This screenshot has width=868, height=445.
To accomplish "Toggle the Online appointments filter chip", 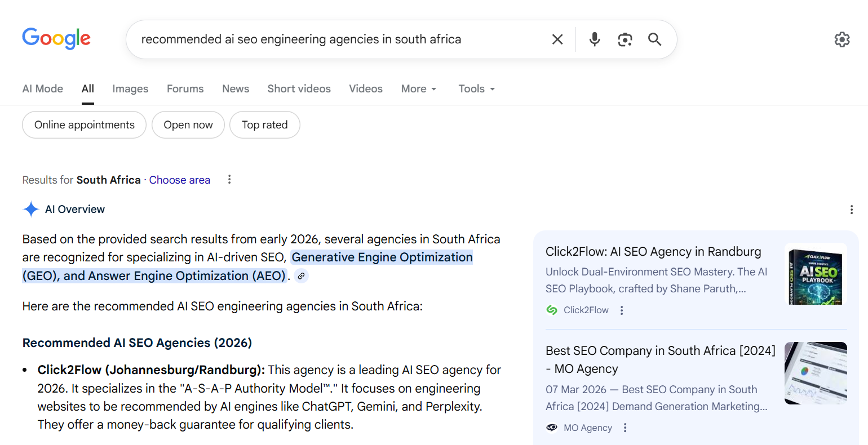I will [85, 125].
